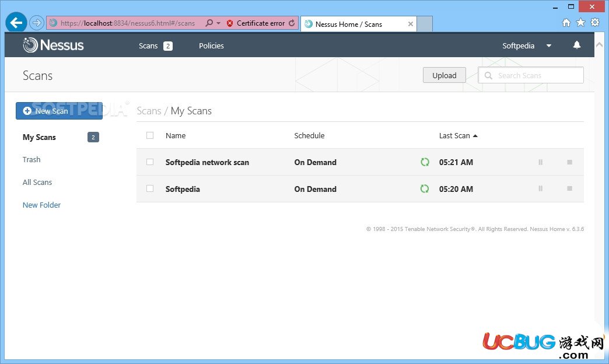
Task: Pause the Softpedia network scan
Action: coord(540,162)
